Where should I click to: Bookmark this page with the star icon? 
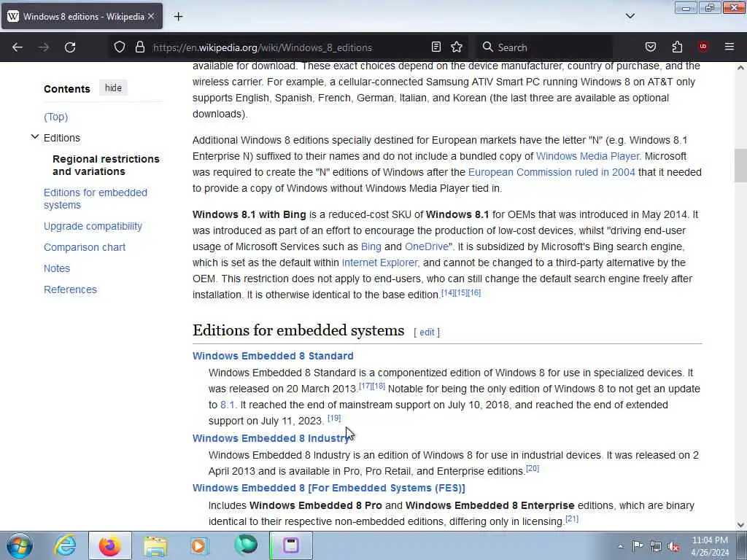click(x=457, y=47)
